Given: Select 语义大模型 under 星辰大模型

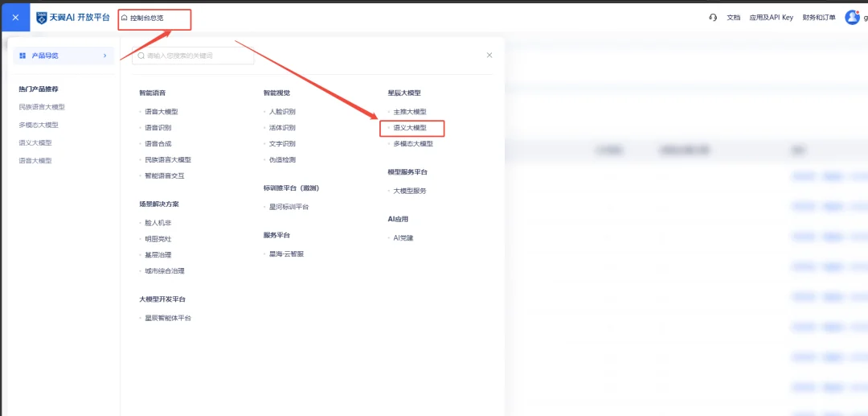Looking at the screenshot, I should tap(410, 127).
